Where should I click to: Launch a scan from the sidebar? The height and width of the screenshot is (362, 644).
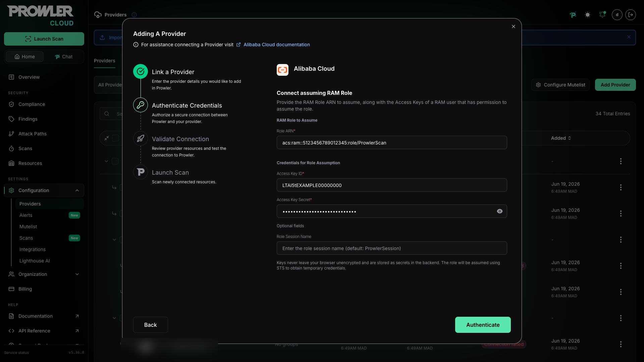coord(44,39)
